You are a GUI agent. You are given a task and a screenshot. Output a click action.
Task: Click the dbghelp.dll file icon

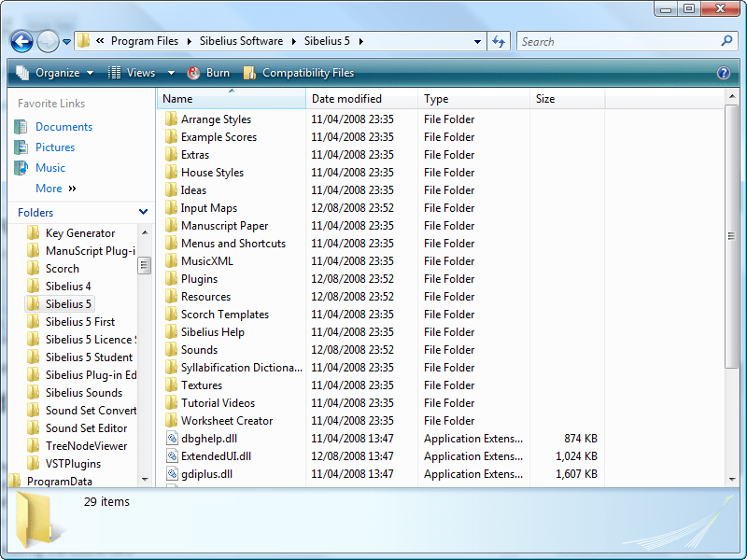[174, 438]
